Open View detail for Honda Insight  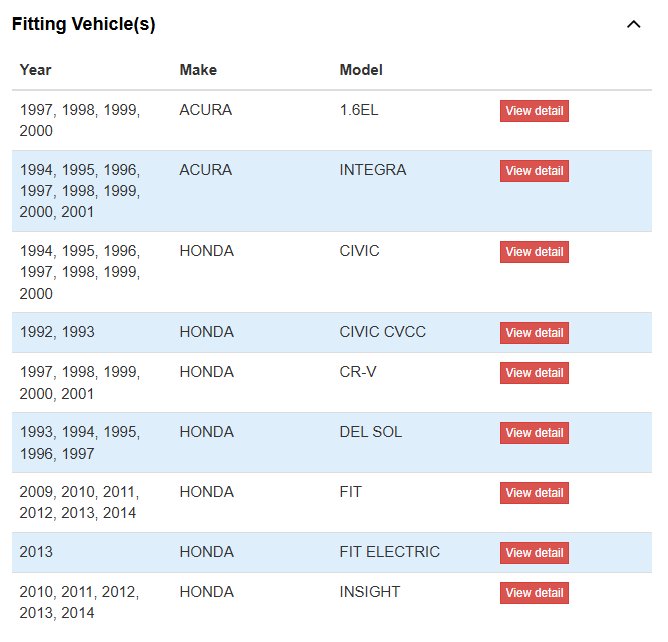point(534,592)
